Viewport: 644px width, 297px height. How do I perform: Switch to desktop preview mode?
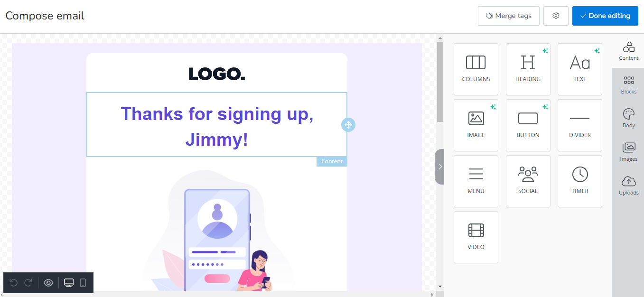(x=69, y=282)
